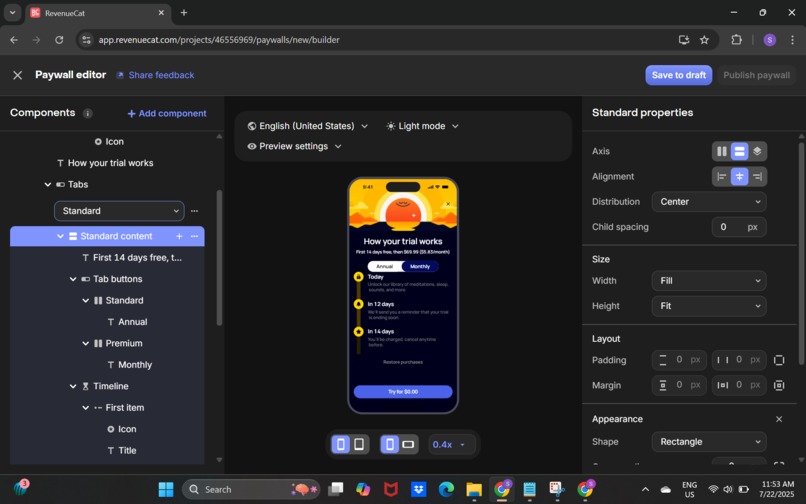Select the Annual text layer
Viewport: 806px width, 504px height.
click(127, 322)
